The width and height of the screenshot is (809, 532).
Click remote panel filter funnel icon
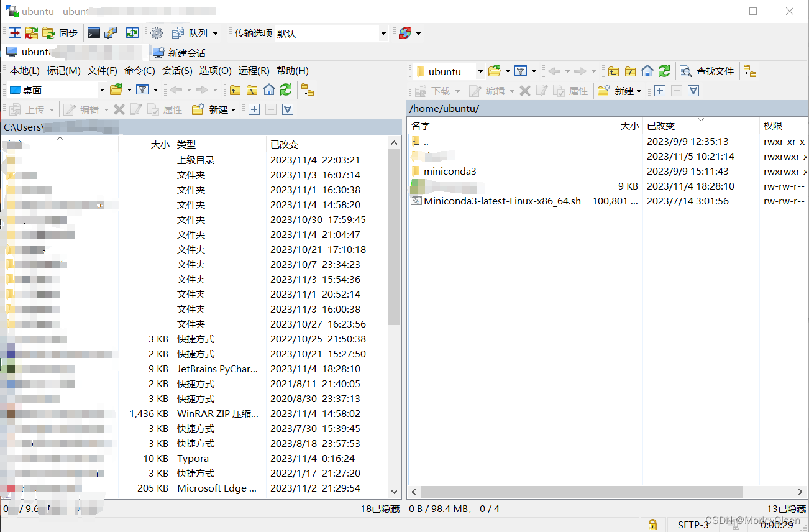point(521,71)
